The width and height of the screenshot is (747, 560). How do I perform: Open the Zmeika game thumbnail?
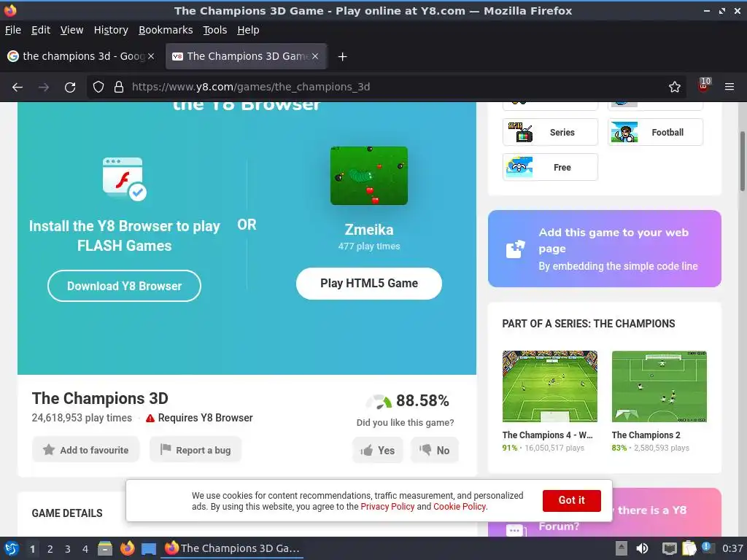[368, 176]
